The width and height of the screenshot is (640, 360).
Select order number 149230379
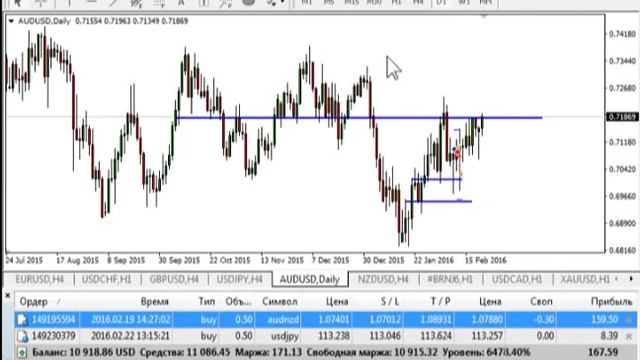[x=53, y=336]
